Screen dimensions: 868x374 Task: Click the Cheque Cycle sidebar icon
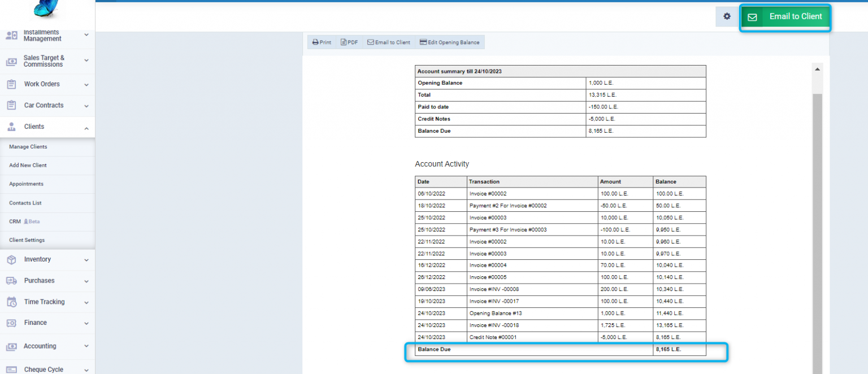12,368
